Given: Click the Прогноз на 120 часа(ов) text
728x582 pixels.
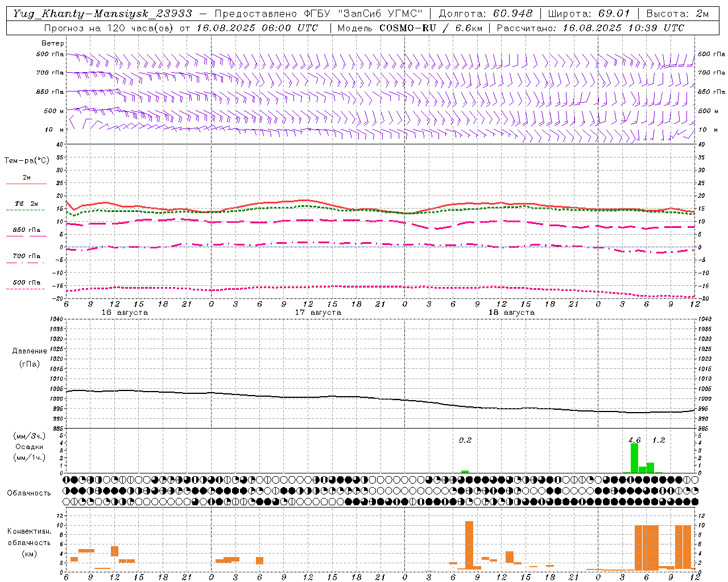Looking at the screenshot, I should click(110, 27).
